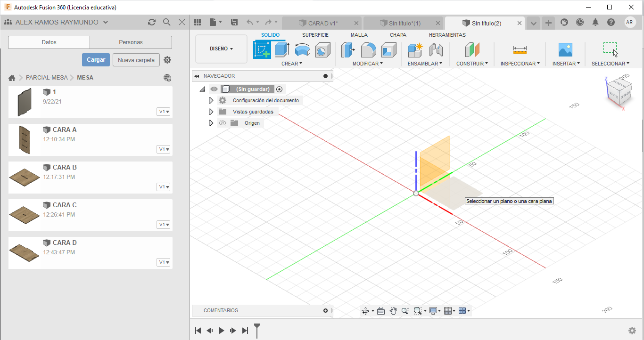Activate the root component radio button

(x=279, y=89)
